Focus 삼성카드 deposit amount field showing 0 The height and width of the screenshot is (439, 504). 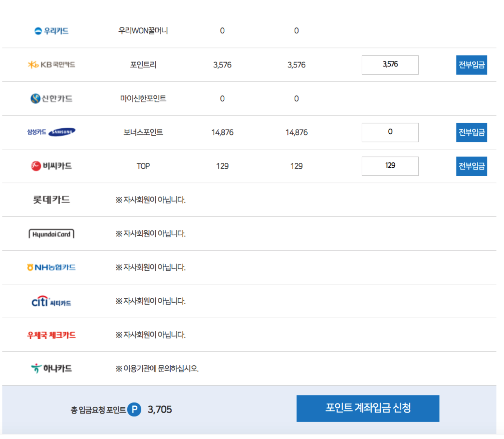point(390,133)
